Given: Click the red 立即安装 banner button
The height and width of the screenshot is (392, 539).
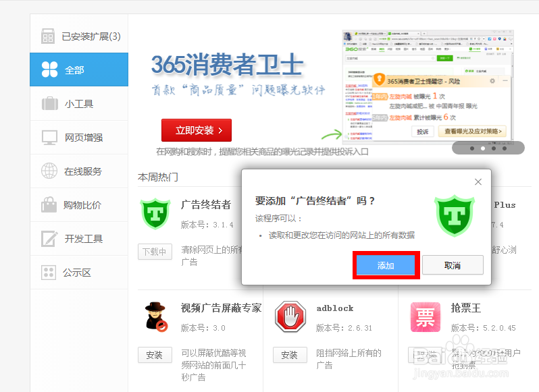Looking at the screenshot, I should click(x=197, y=130).
